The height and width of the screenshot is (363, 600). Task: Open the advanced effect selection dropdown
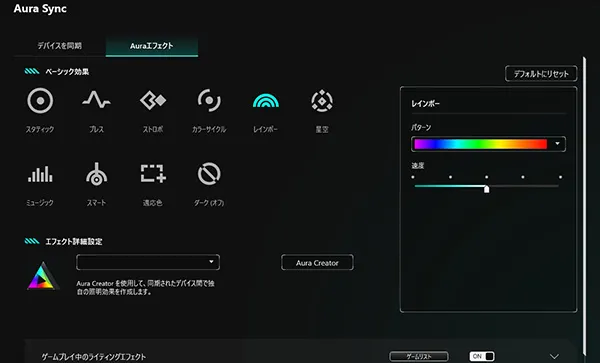pos(148,262)
